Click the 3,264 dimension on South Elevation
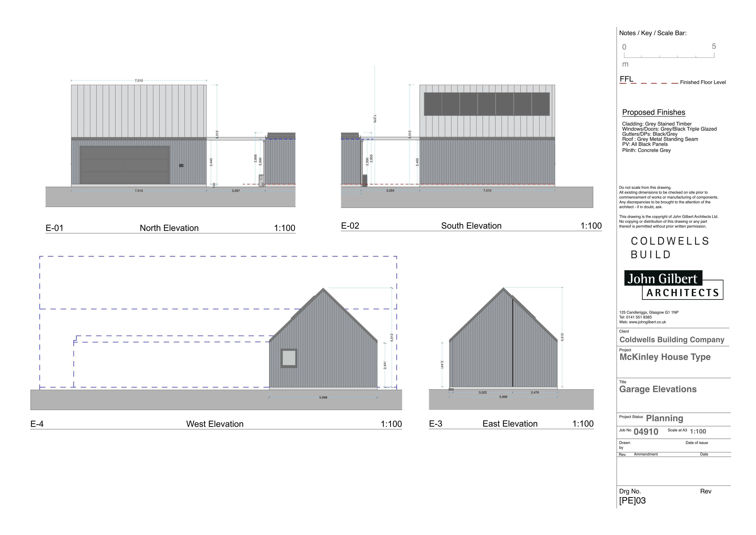Viewport: 756px width, 535px height. click(x=390, y=190)
